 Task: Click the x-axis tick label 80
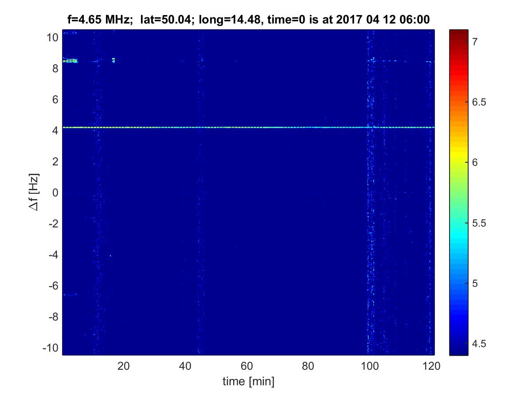pyautogui.click(x=309, y=366)
